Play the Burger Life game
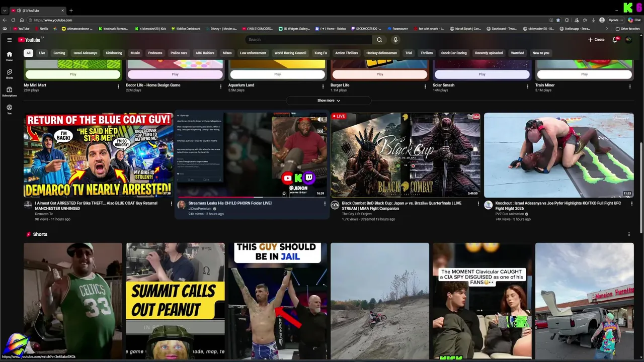 (380, 74)
